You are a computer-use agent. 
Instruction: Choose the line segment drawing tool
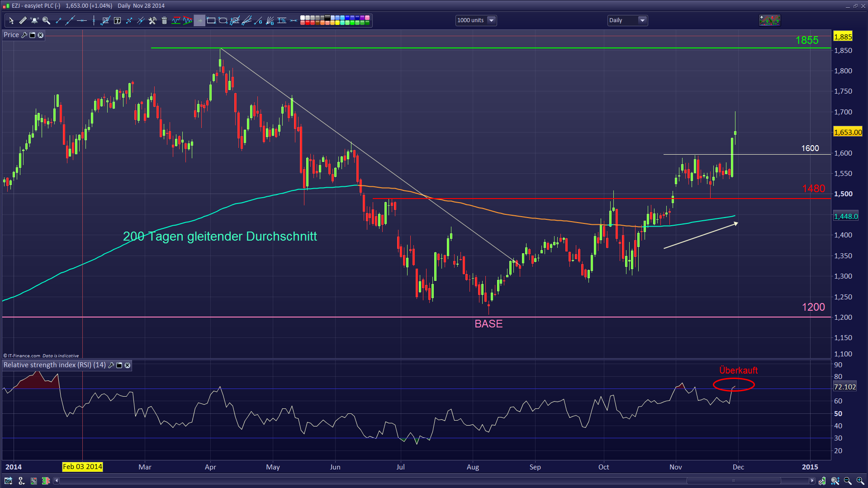pyautogui.click(x=58, y=20)
